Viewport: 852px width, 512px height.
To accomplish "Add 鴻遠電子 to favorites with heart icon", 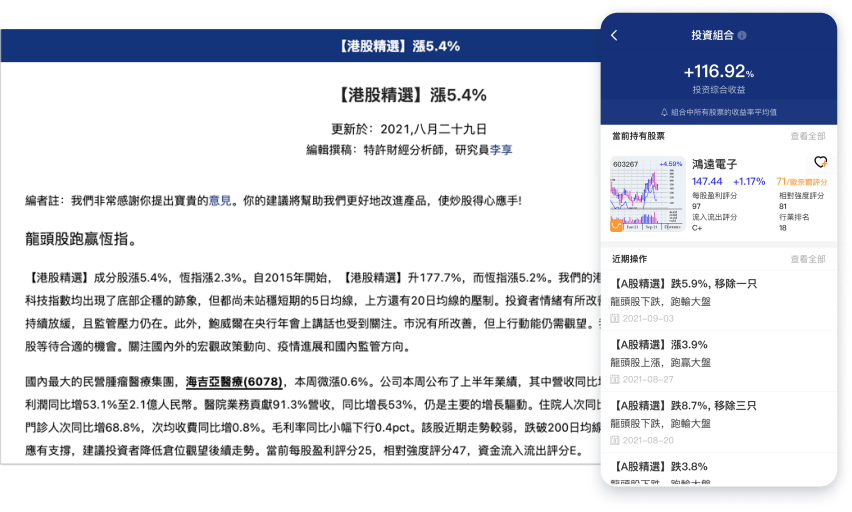I will pos(819,162).
